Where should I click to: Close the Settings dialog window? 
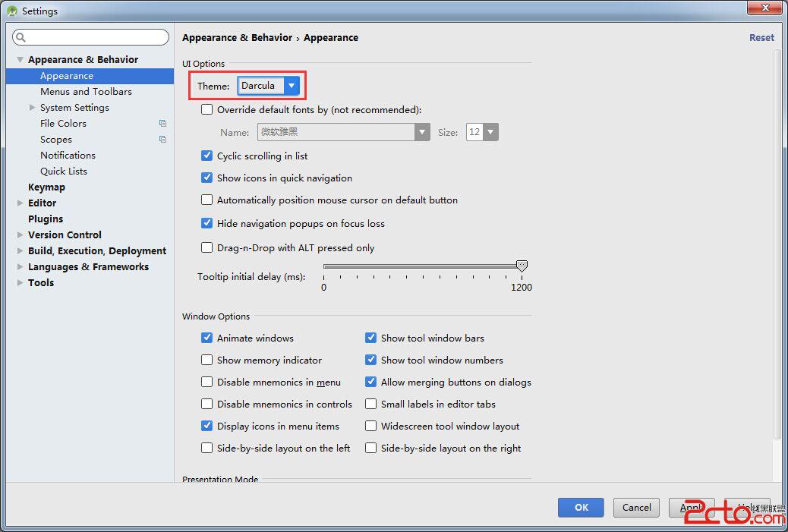click(764, 8)
